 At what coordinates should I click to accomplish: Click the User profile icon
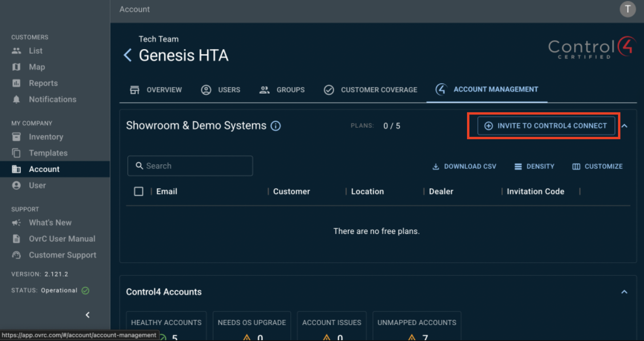pyautogui.click(x=16, y=186)
